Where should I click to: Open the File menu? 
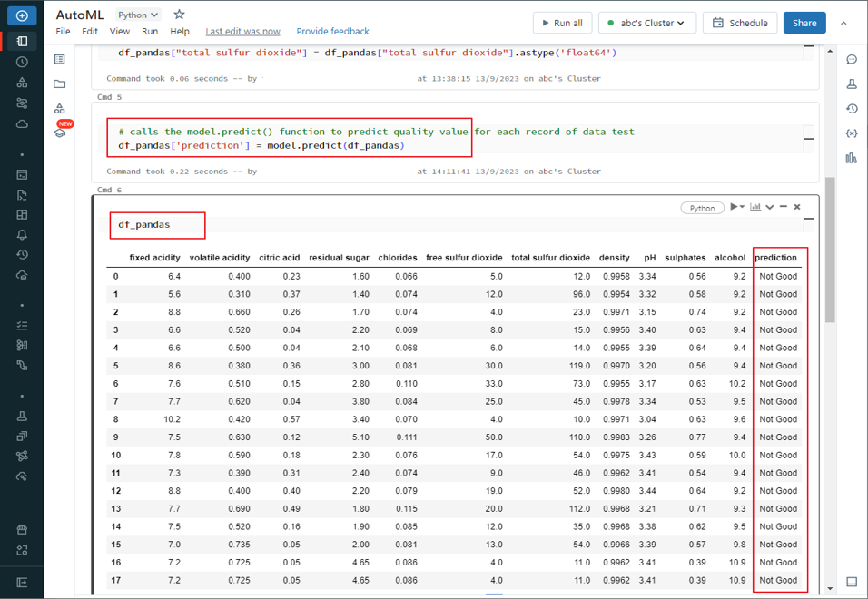63,31
